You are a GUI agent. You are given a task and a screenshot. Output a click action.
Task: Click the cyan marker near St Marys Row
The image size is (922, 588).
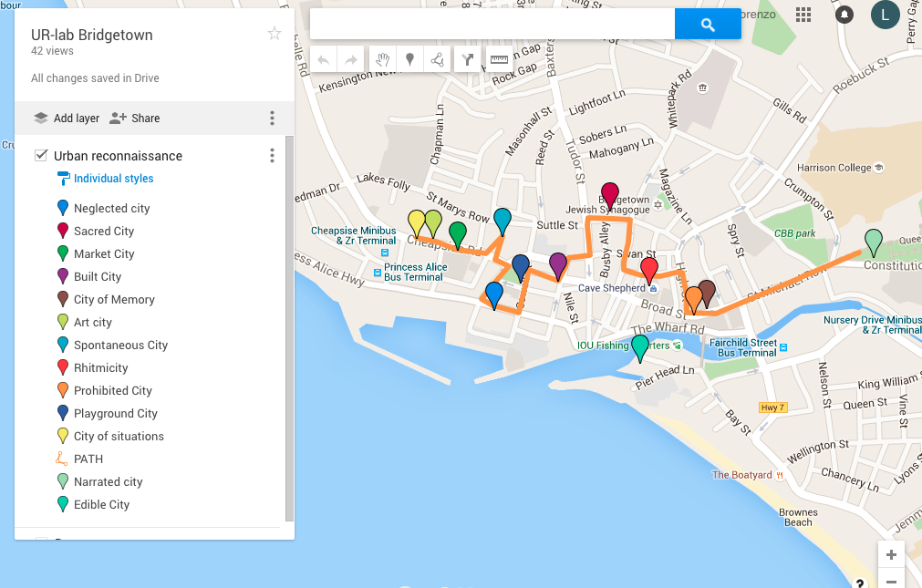pyautogui.click(x=502, y=220)
